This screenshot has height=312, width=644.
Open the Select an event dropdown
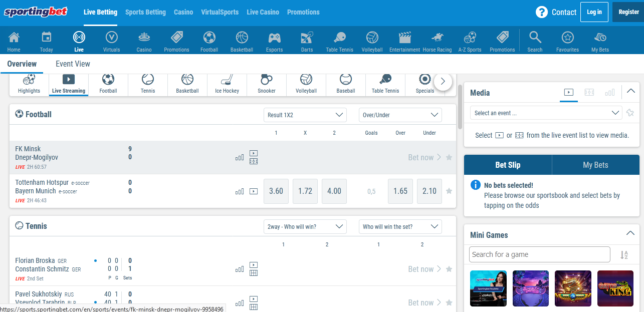[546, 113]
